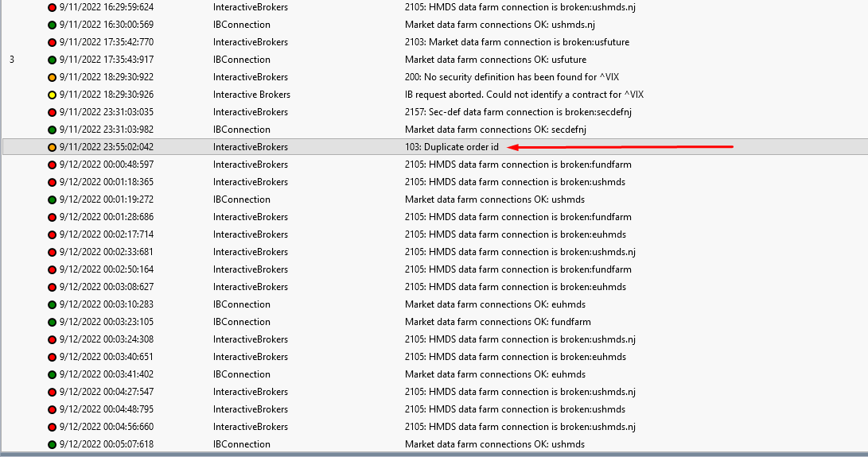Click 'Market data farm connections OK: ushmds' at 00:01:19:272
This screenshot has width=868, height=457.
tap(495, 199)
